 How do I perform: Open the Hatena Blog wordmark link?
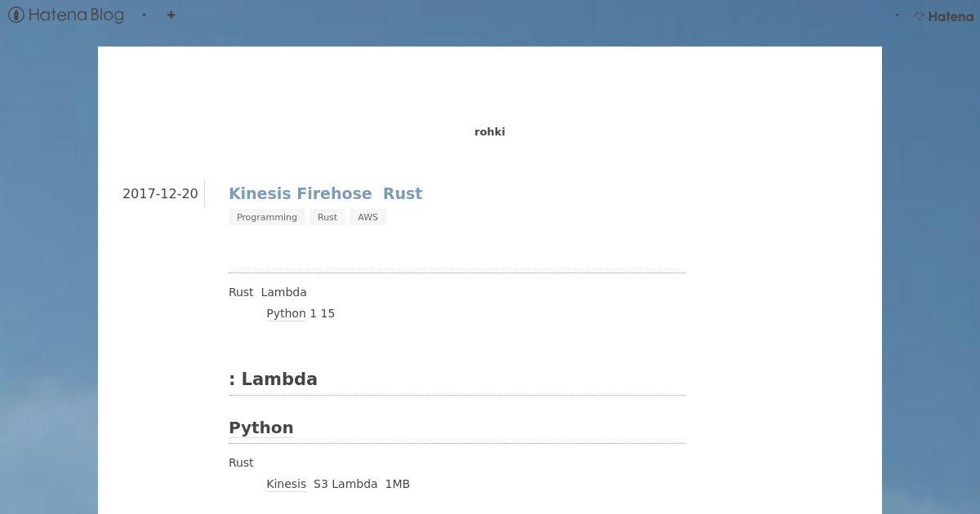76,15
